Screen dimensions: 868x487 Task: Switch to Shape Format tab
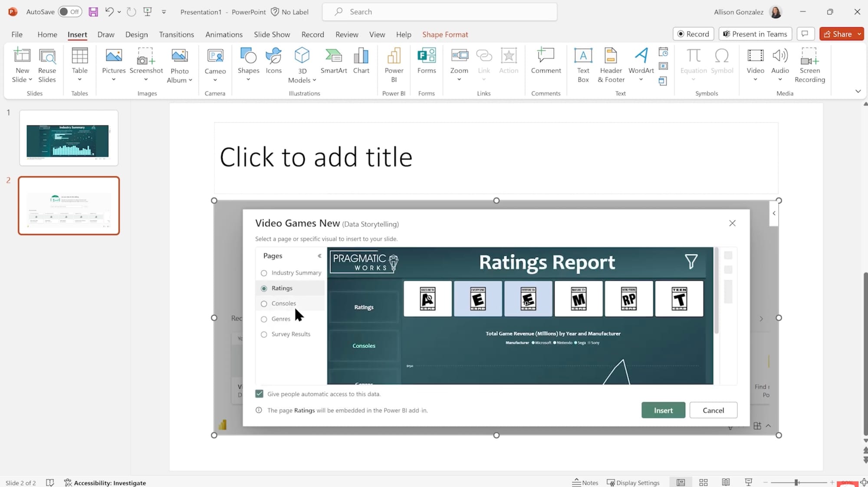pos(445,34)
